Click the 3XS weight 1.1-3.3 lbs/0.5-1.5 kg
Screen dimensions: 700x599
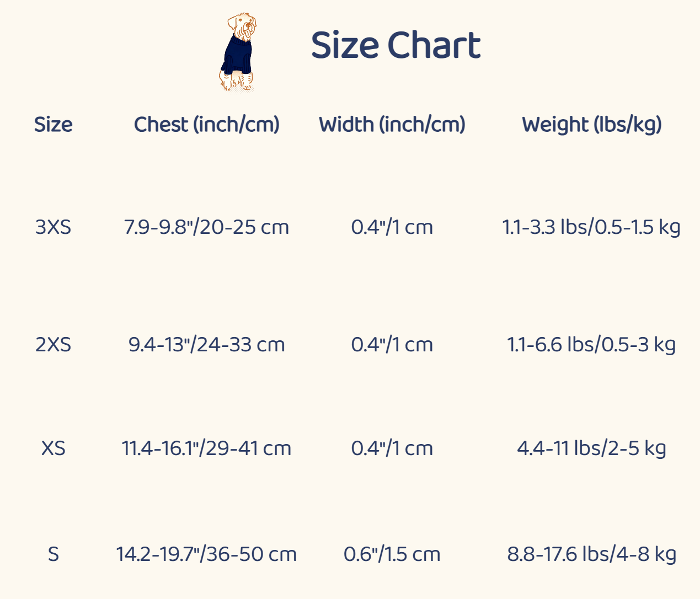coord(591,227)
